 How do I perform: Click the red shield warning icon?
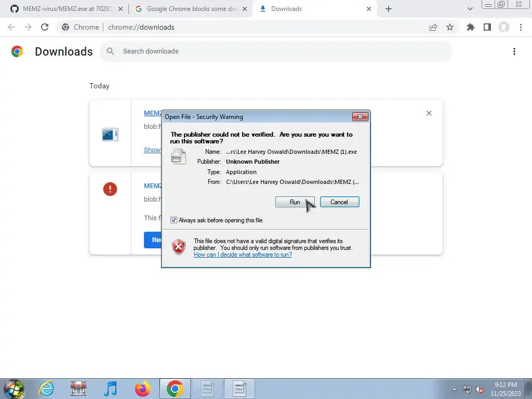coord(179,247)
